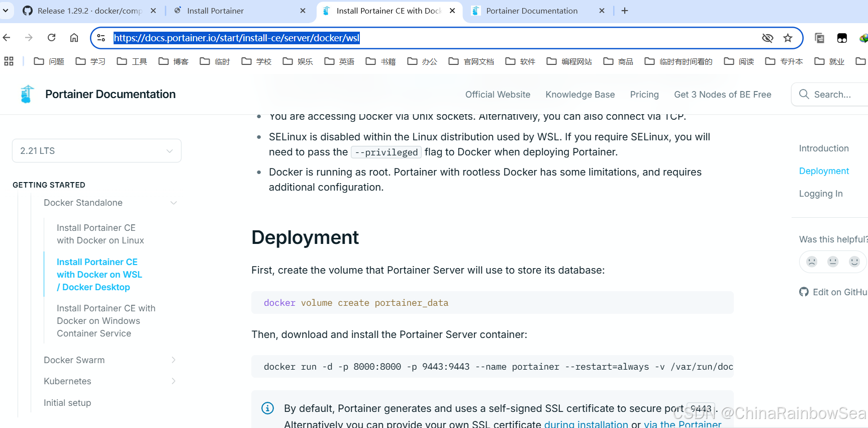Bookmark this page with the star icon
The height and width of the screenshot is (428, 868).
pos(788,38)
